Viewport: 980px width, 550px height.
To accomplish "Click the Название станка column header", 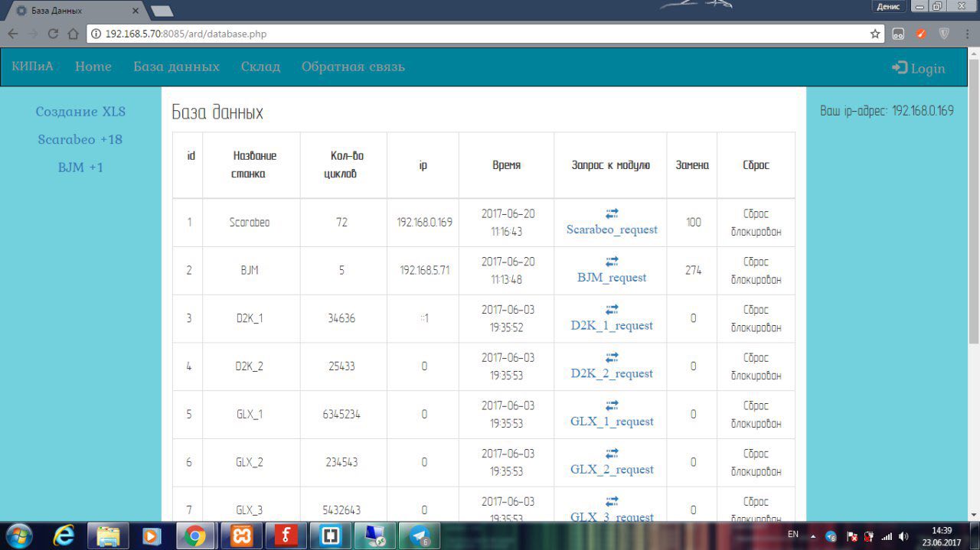I will click(251, 164).
